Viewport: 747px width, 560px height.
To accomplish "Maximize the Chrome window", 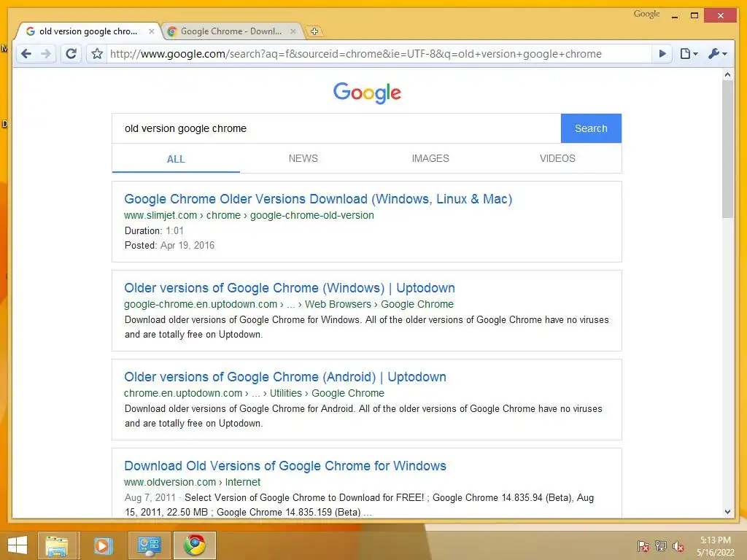I will point(694,16).
